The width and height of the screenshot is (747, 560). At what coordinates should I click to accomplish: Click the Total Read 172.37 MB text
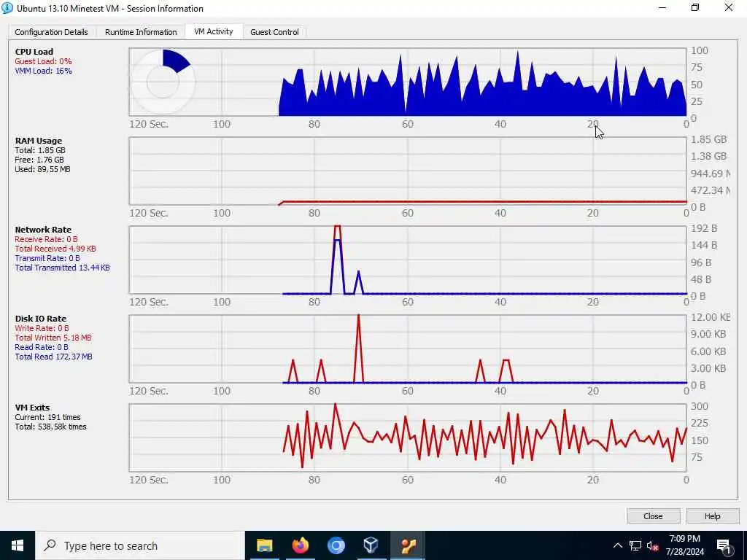pos(53,357)
